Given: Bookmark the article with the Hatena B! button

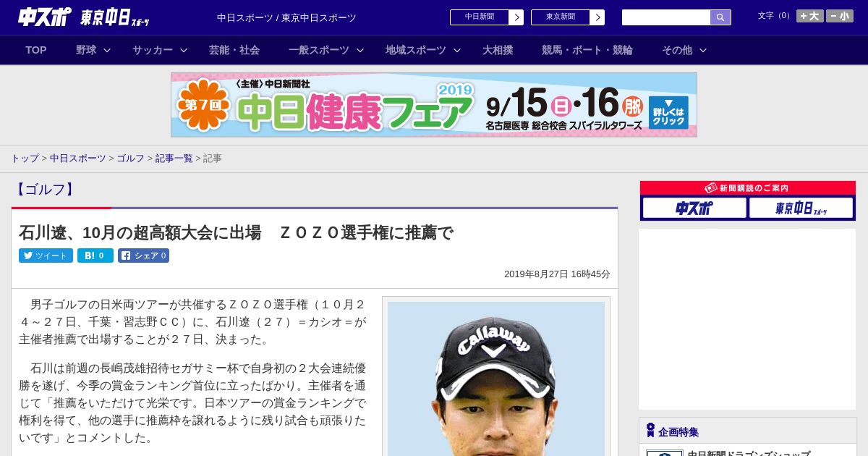Looking at the screenshot, I should [95, 256].
